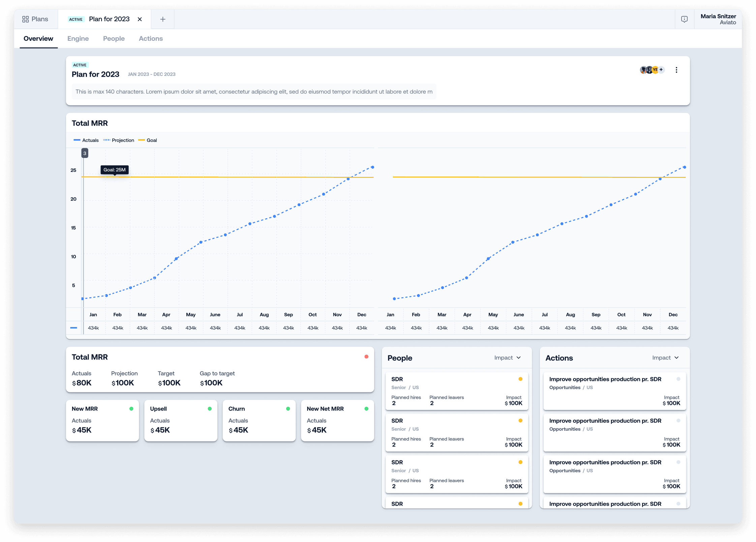Add a collaborator with the plus avatar
This screenshot has height=542, width=756.
661,70
